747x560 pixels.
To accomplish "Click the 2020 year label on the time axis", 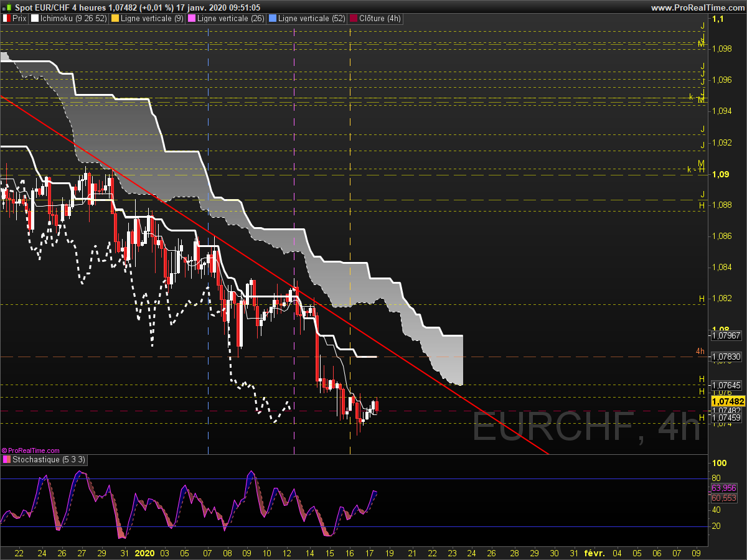I will (145, 553).
